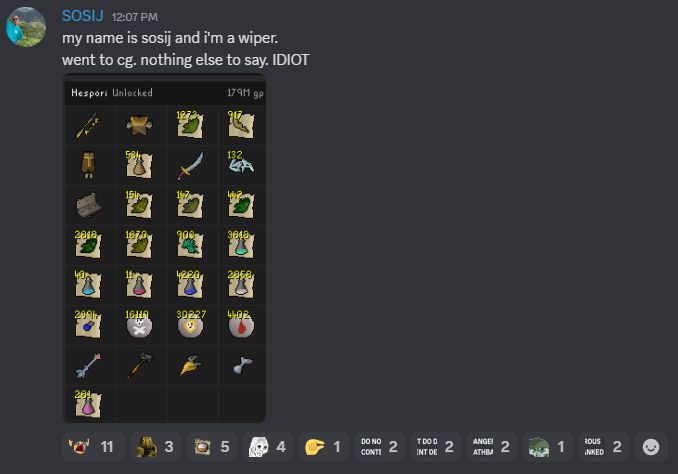Click the death rune stack 16118
This screenshot has width=678, height=474.
coord(139,323)
